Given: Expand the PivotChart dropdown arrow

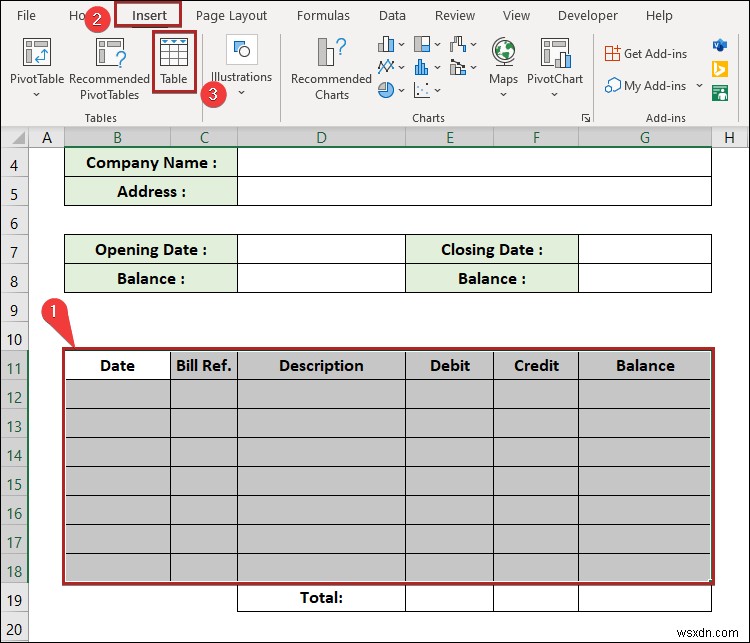Looking at the screenshot, I should click(x=554, y=95).
